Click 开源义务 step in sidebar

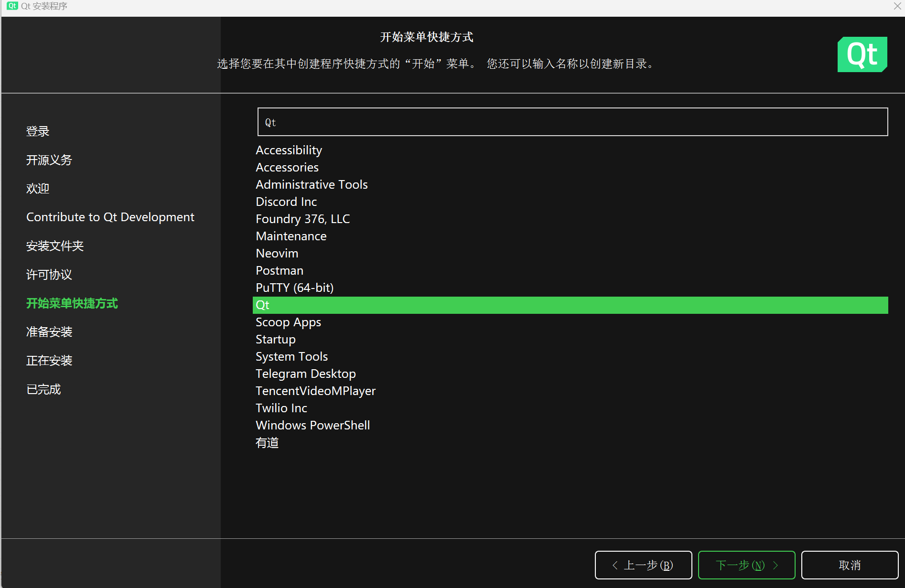[x=49, y=160]
